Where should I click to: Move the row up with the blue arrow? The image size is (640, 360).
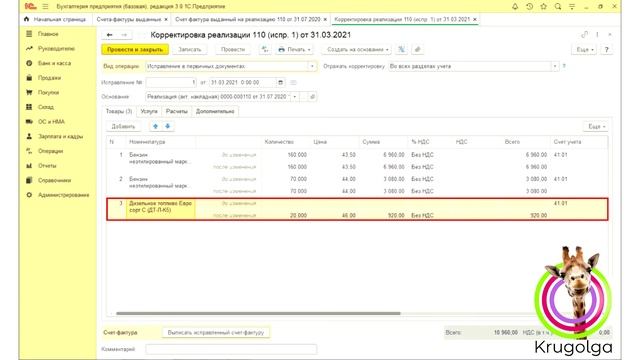[156, 127]
